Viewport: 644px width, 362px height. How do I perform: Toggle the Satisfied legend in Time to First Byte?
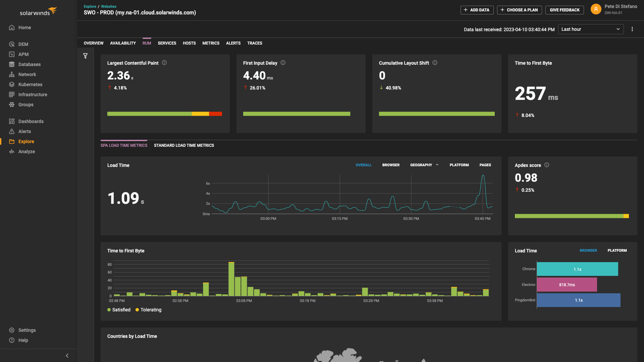point(119,310)
